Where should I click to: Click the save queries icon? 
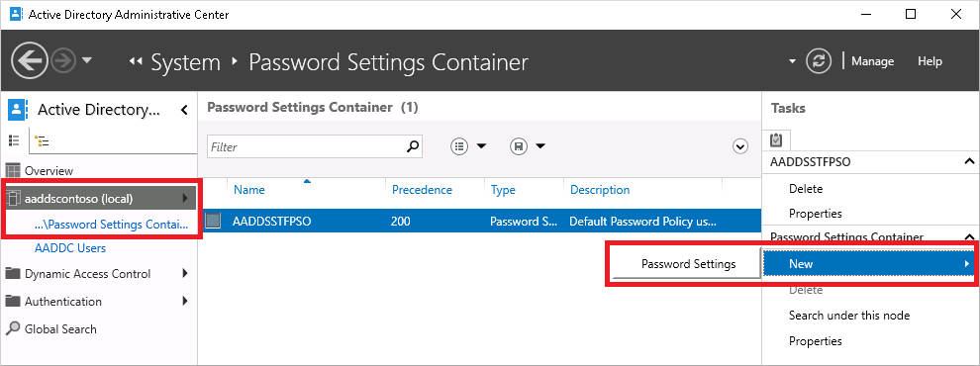[519, 146]
